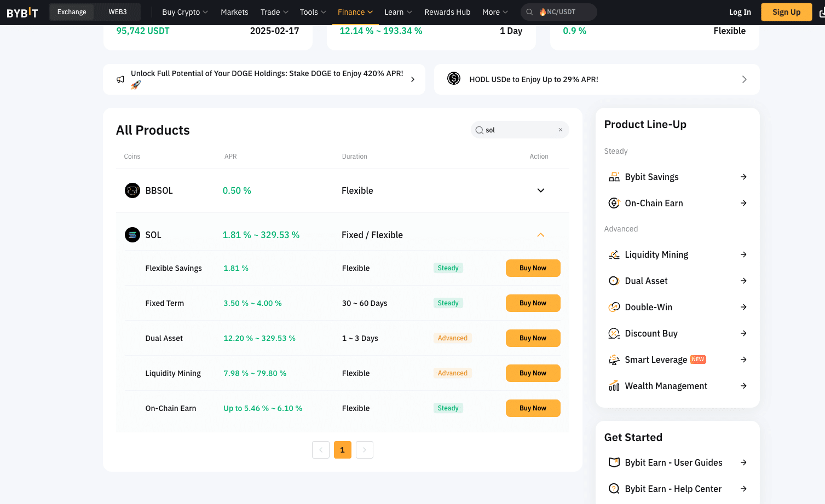825x504 pixels.
Task: Click the search magnifier icon in navbar
Action: (x=529, y=12)
